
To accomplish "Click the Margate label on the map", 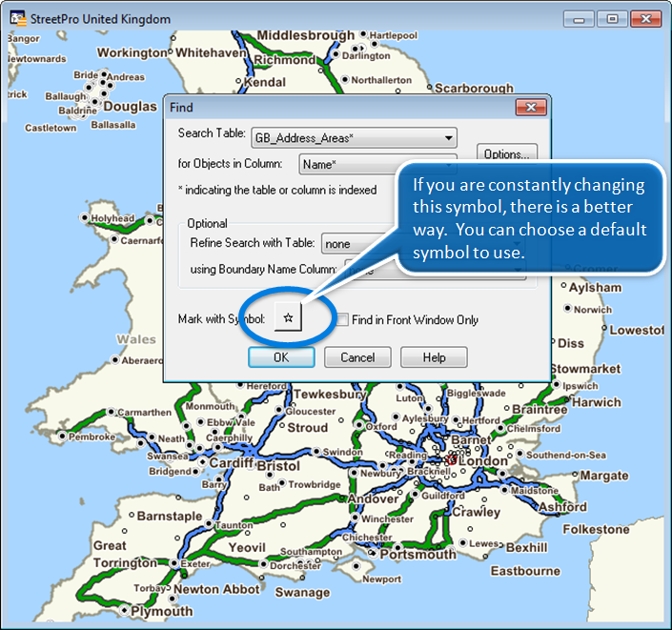I will 604,476.
